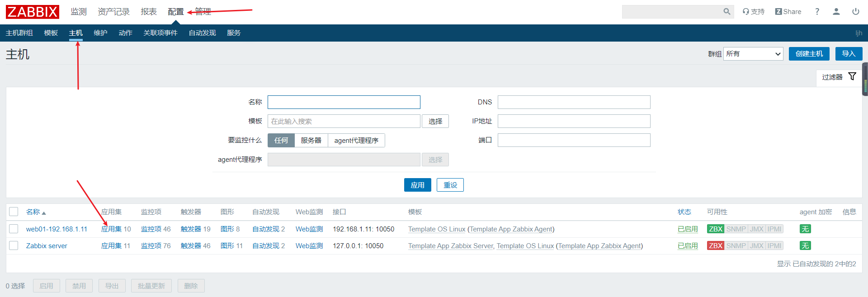Screen dimensions: 868x297
Task: Switch to the 服务 submenu
Action: (x=234, y=33)
